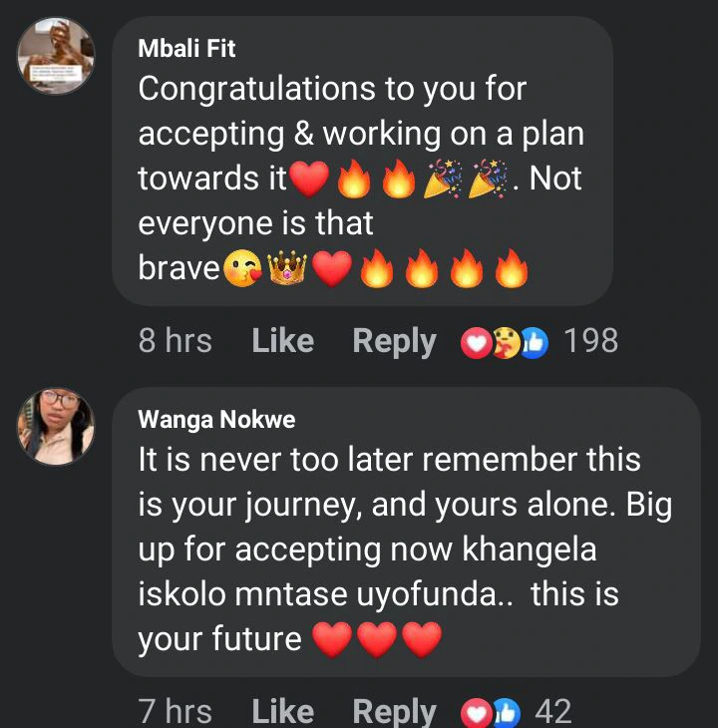Tap the crown emoji in Mbali's comment
Viewport: 718px width, 728px height.
[287, 269]
